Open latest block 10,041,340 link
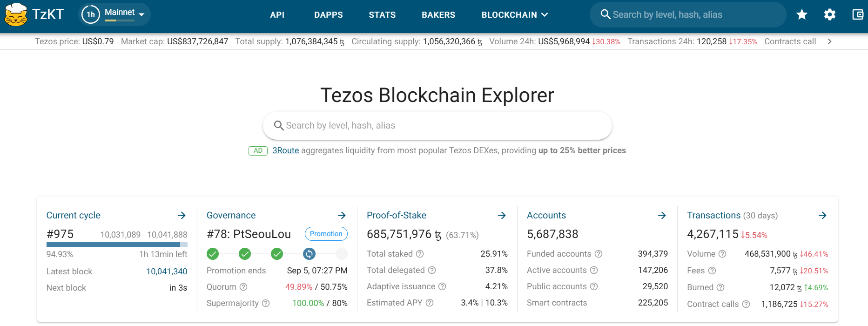The height and width of the screenshot is (326, 868). click(167, 271)
